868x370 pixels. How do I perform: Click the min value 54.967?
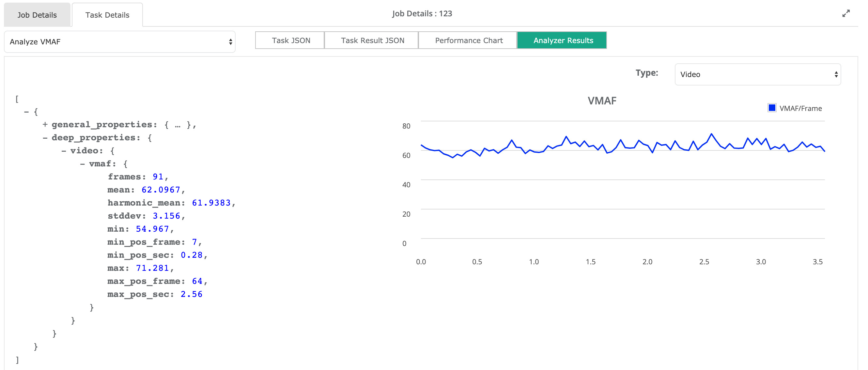pos(152,229)
